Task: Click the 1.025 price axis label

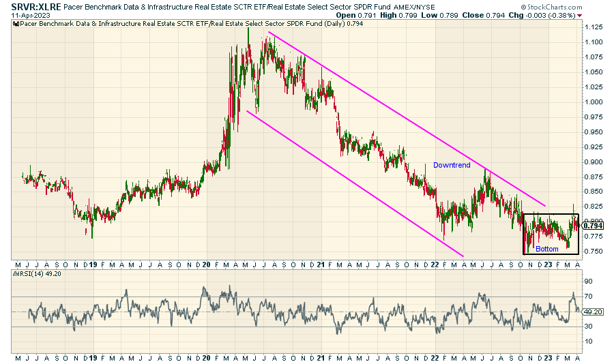Action: click(x=594, y=87)
